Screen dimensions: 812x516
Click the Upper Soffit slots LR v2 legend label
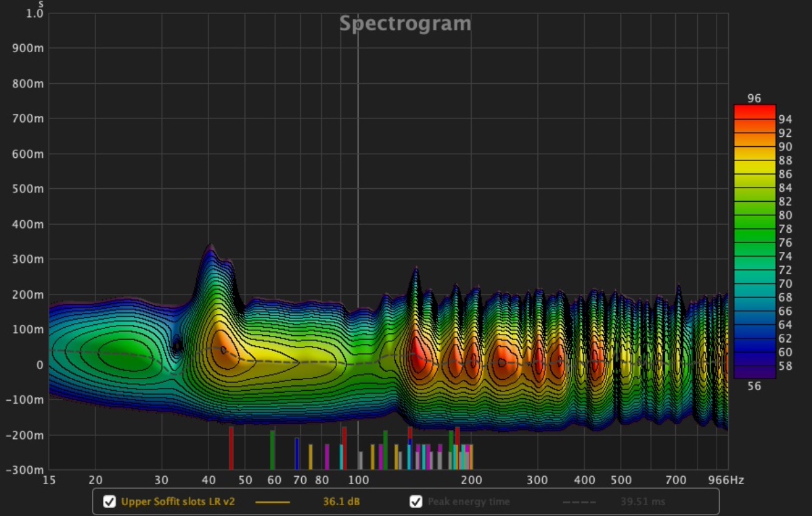click(x=177, y=502)
